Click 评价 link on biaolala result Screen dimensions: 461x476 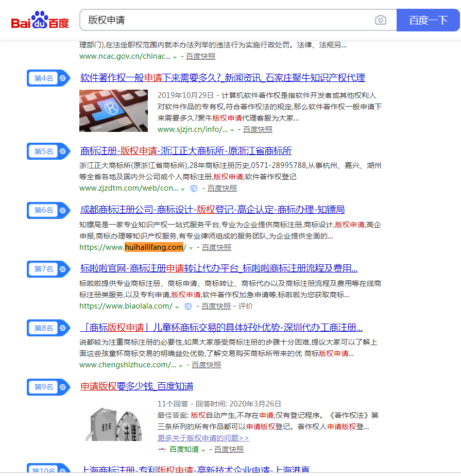tap(246, 307)
